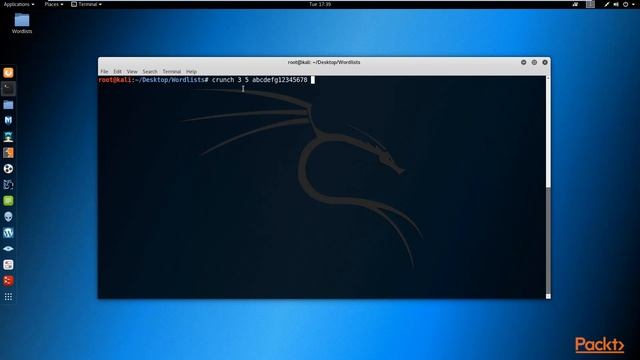640x360 pixels.
Task: Open the Files folder icon in the dock
Action: coord(8,105)
